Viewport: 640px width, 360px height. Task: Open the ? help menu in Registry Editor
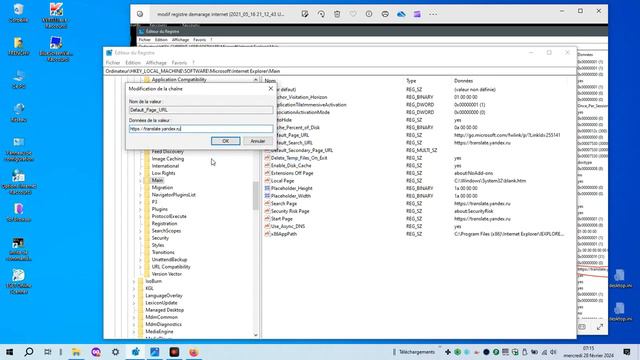pyautogui.click(x=193, y=63)
